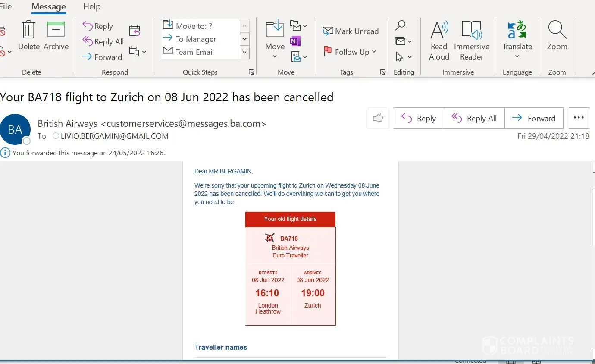Open the Translate dropdown

[x=517, y=41]
